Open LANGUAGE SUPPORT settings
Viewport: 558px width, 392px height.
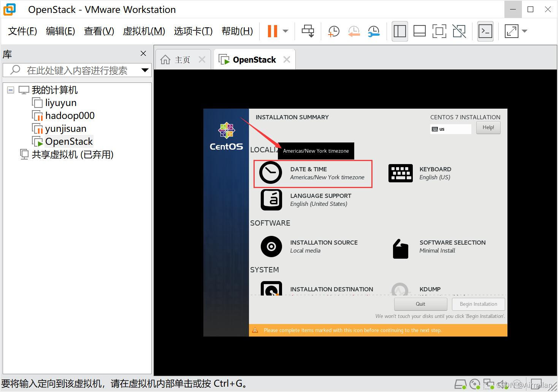point(306,200)
